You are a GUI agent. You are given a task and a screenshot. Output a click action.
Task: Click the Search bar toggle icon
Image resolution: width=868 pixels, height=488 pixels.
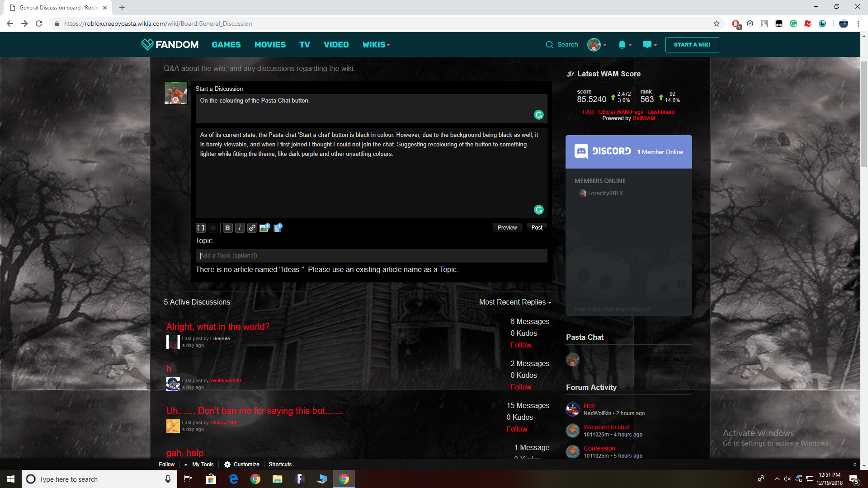(549, 45)
